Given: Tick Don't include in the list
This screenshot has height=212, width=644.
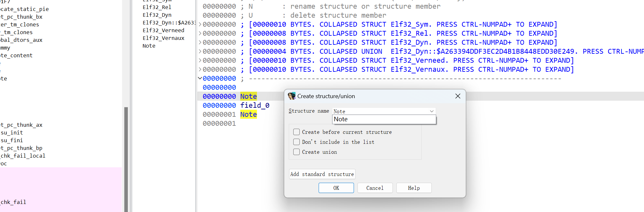Looking at the screenshot, I should point(296,142).
